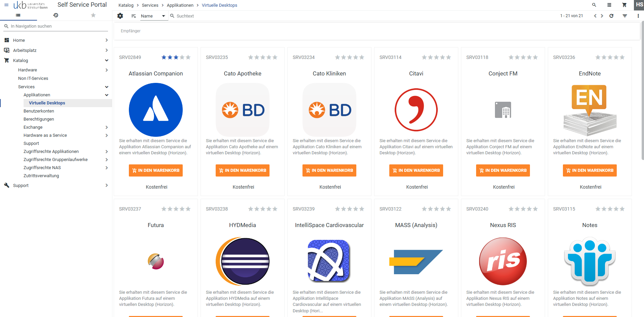Click the Support wrench navigation item

pyautogui.click(x=21, y=186)
